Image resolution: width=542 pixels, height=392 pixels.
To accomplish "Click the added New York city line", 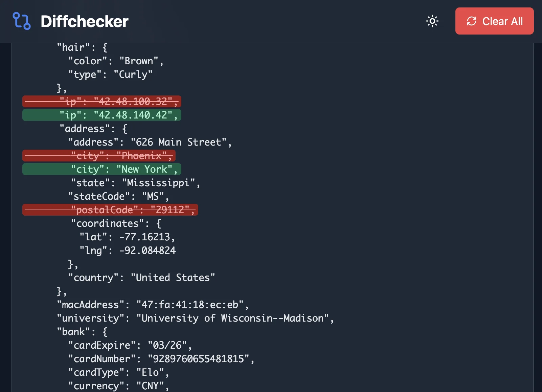I will point(101,169).
